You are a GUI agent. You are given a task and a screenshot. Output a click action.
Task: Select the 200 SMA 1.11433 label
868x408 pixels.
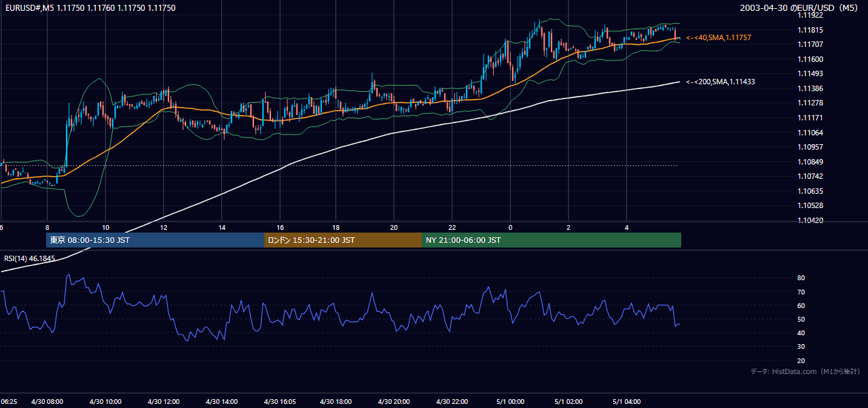(x=721, y=82)
